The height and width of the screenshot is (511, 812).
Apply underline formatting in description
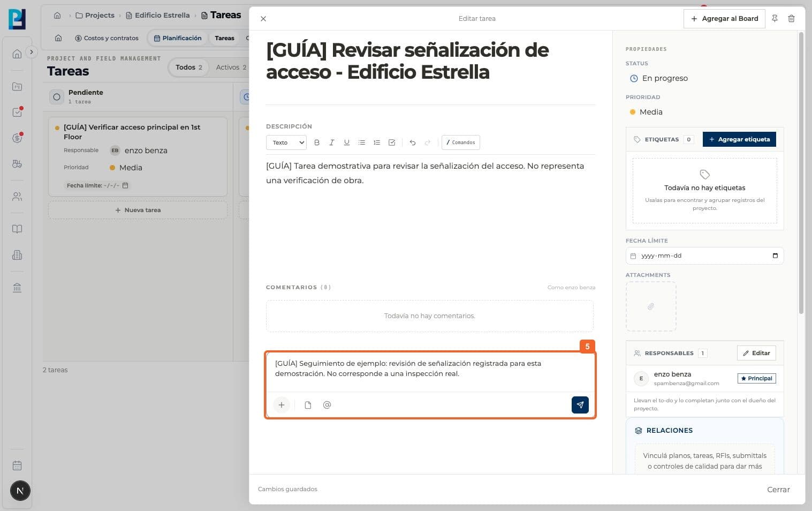[x=347, y=142]
